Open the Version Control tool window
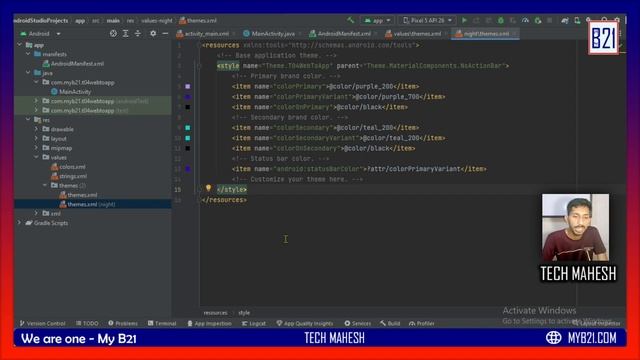Viewport: 640px width, 360px height. pyautogui.click(x=42, y=323)
